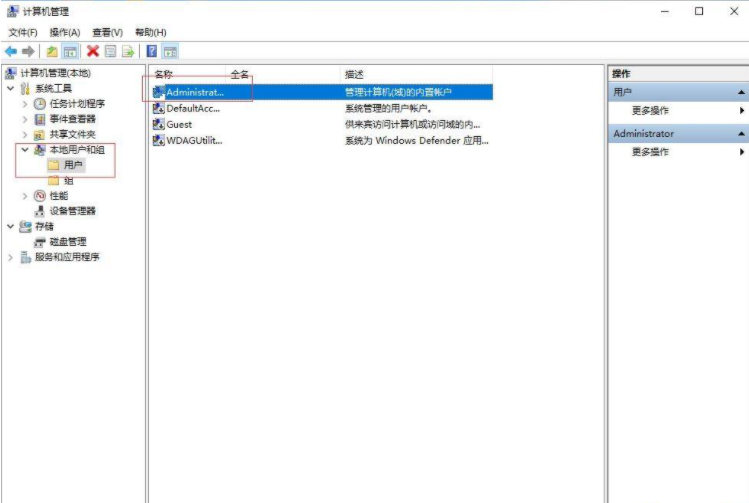749x503 pixels.
Task: Click the Up one level toolbar icon
Action: (52, 51)
